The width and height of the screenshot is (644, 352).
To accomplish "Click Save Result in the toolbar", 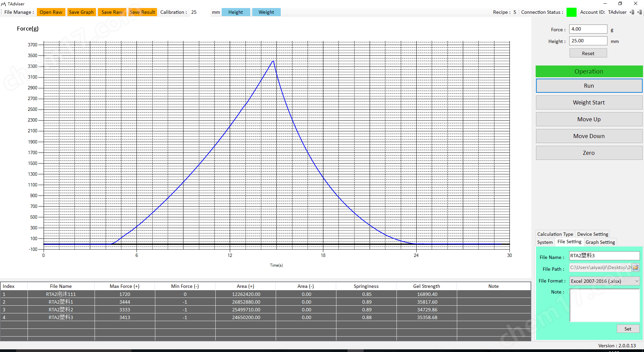I will [142, 12].
